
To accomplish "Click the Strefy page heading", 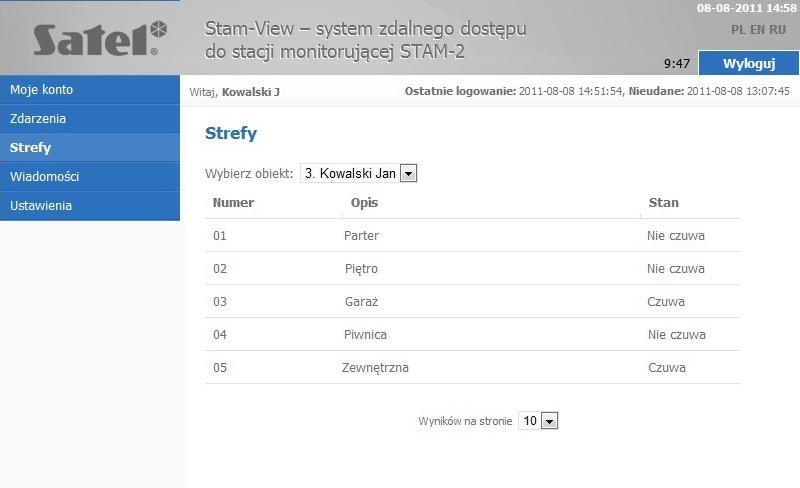I will point(231,133).
